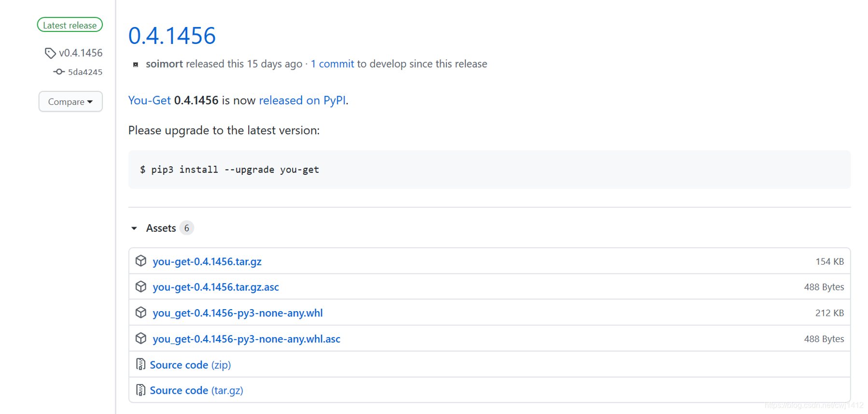Viewport: 868px width, 414px height.
Task: Click the commit icon next to 5da4245
Action: pos(59,72)
